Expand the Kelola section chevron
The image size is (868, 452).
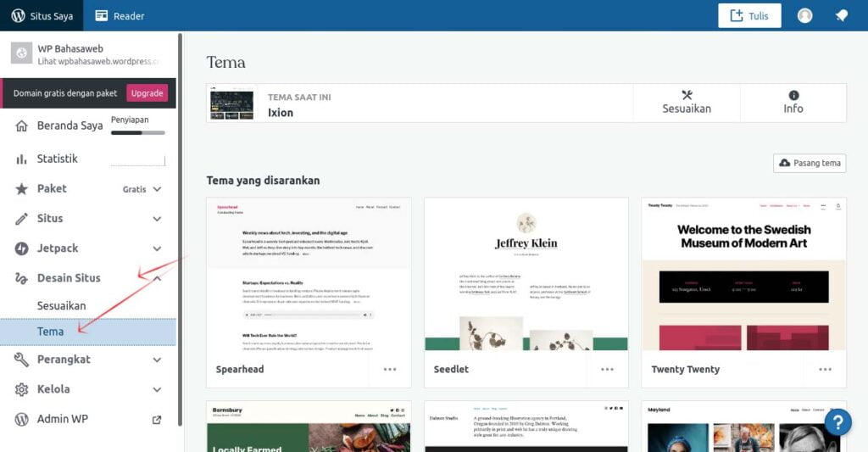(x=157, y=389)
